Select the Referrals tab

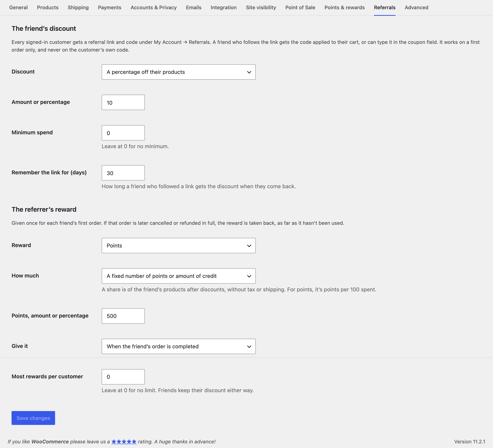(x=384, y=8)
